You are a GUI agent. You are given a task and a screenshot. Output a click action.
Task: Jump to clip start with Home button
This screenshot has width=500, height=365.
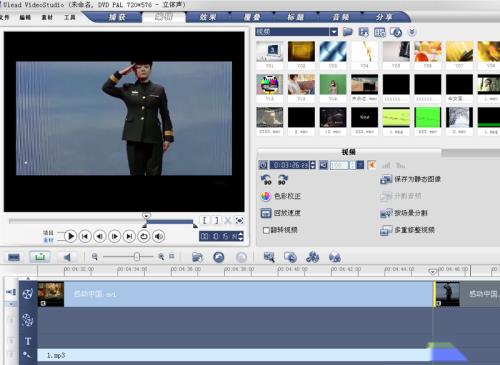tap(85, 236)
